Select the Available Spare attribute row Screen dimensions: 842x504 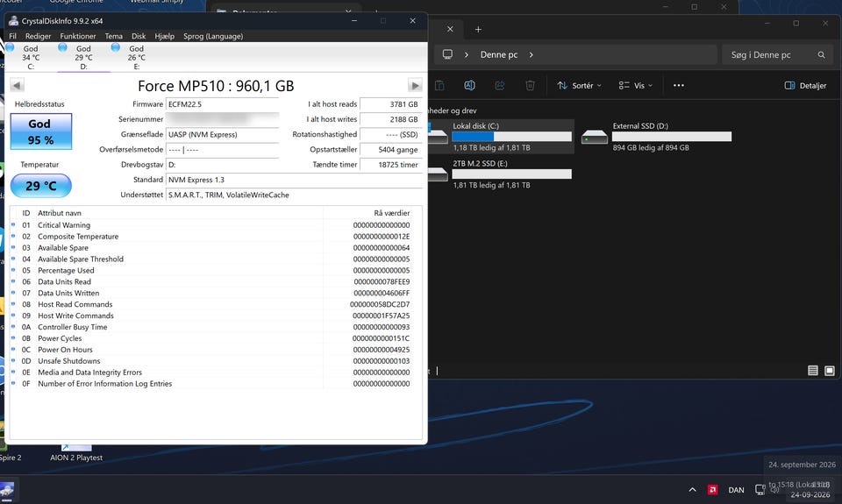(216, 247)
